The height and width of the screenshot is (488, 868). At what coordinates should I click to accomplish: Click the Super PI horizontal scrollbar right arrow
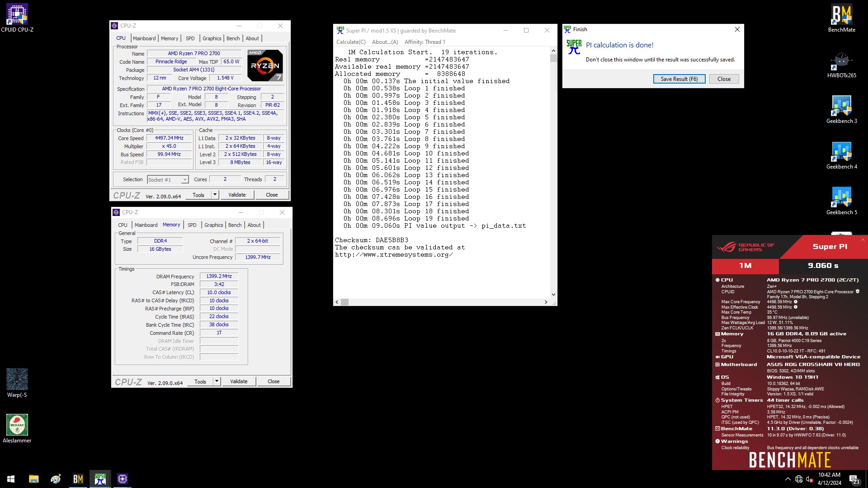point(546,302)
